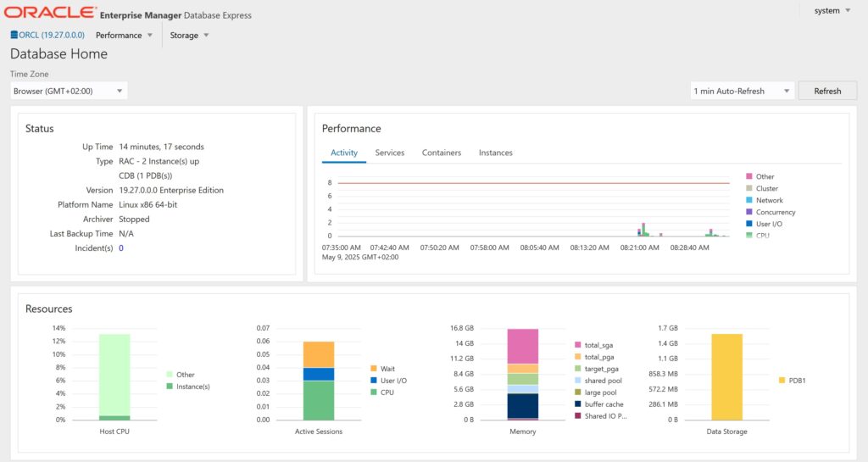868x462 pixels.
Task: Click the yellow PDB1 bar in Data Storage
Action: 726,376
